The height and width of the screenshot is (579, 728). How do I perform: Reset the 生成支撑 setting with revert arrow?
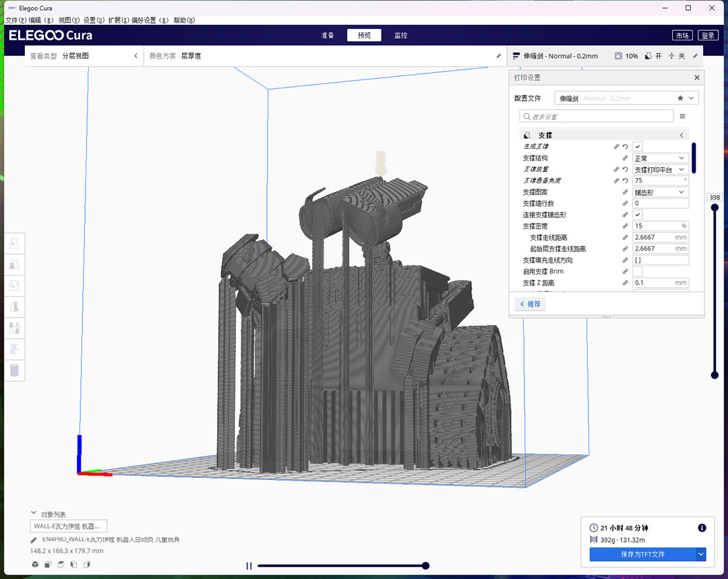(x=626, y=147)
